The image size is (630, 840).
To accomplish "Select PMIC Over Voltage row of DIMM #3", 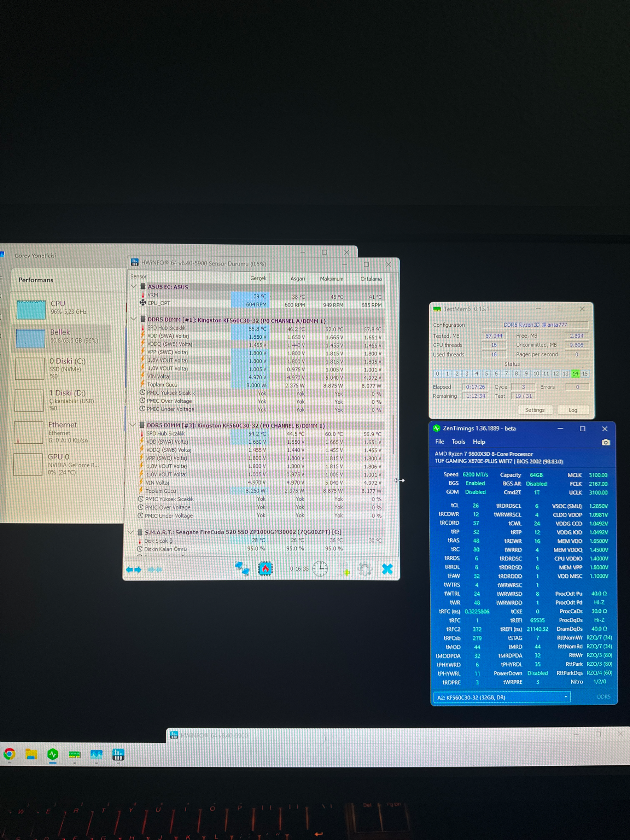I will tap(260, 507).
